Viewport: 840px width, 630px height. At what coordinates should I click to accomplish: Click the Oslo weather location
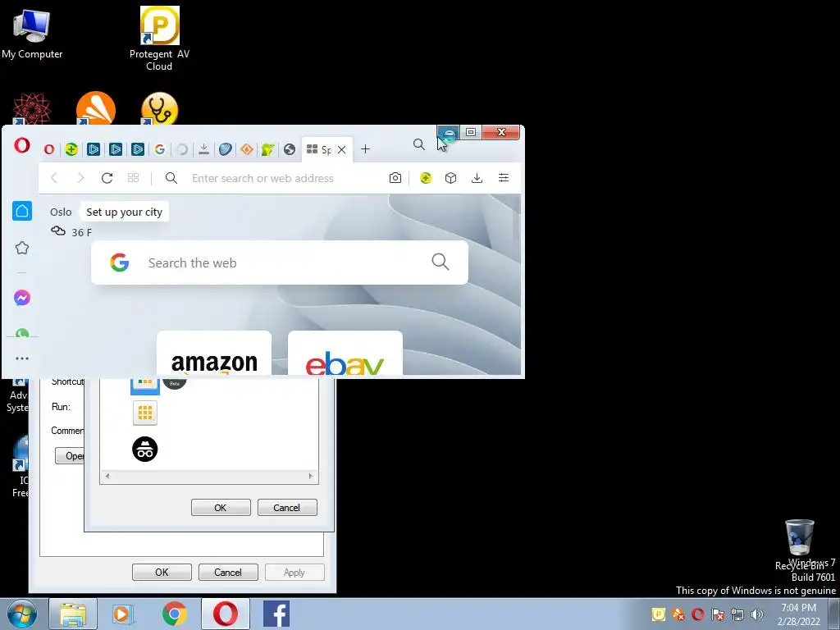pos(61,212)
